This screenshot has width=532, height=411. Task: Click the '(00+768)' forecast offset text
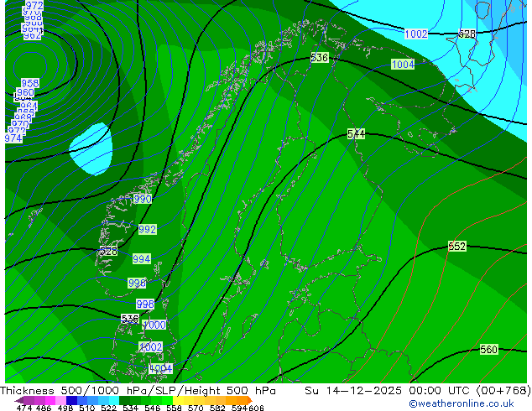tap(503, 391)
